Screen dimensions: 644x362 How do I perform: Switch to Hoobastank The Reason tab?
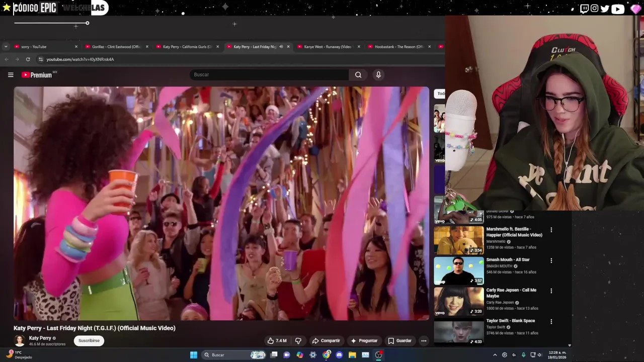tap(398, 47)
